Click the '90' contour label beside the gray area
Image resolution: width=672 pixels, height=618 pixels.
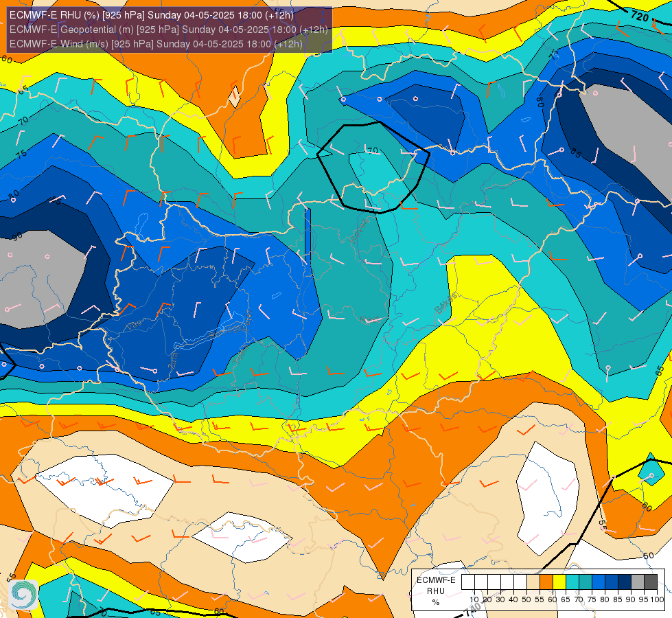(x=17, y=236)
